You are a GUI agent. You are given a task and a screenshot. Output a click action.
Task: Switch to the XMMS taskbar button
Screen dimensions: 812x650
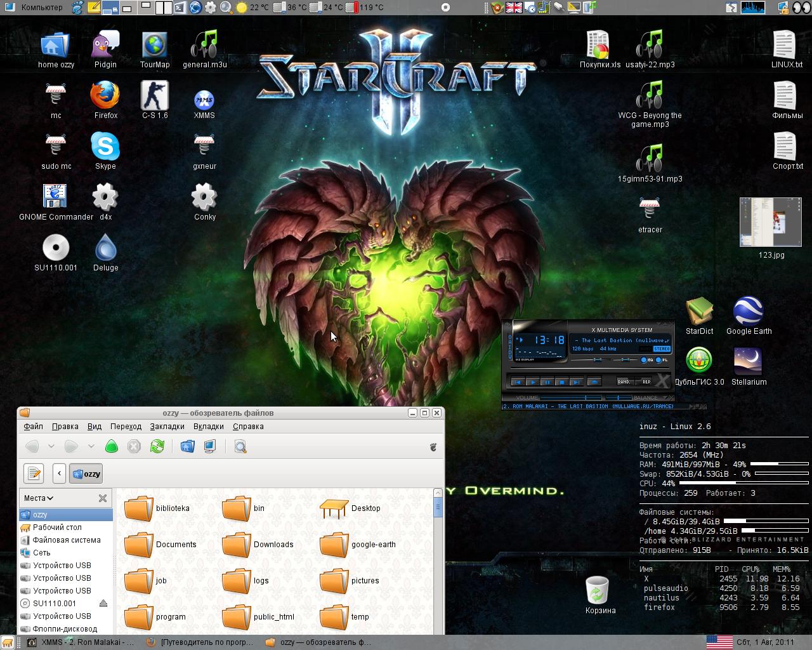point(81,642)
